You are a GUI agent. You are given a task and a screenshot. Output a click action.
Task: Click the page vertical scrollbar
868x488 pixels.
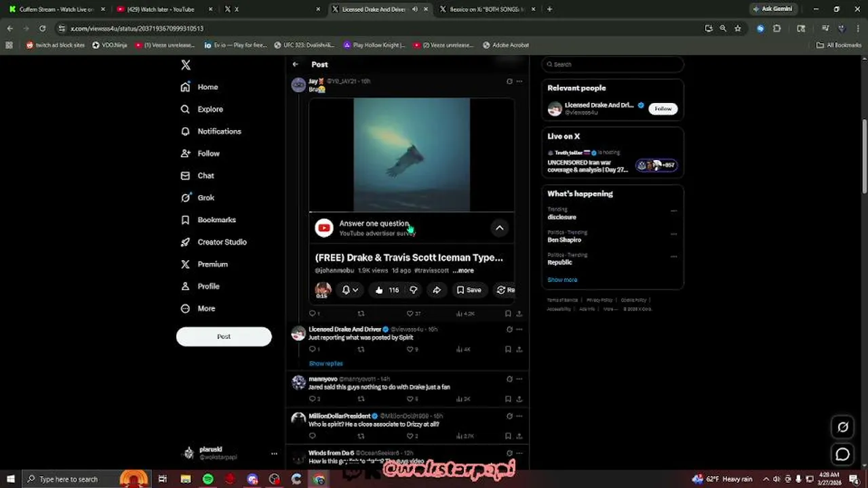click(864, 156)
